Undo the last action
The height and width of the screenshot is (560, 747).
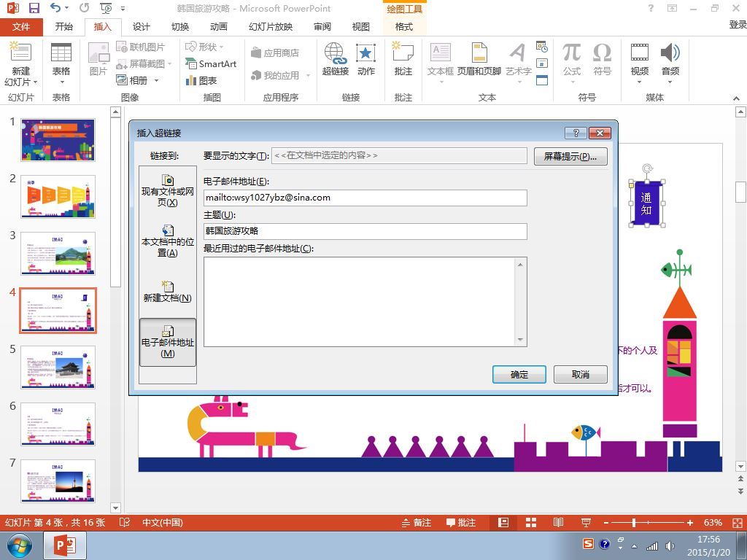pos(55,8)
